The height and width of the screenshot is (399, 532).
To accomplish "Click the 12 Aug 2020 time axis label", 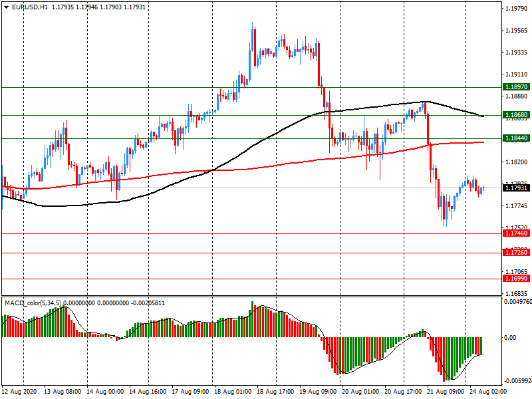I will [19, 392].
